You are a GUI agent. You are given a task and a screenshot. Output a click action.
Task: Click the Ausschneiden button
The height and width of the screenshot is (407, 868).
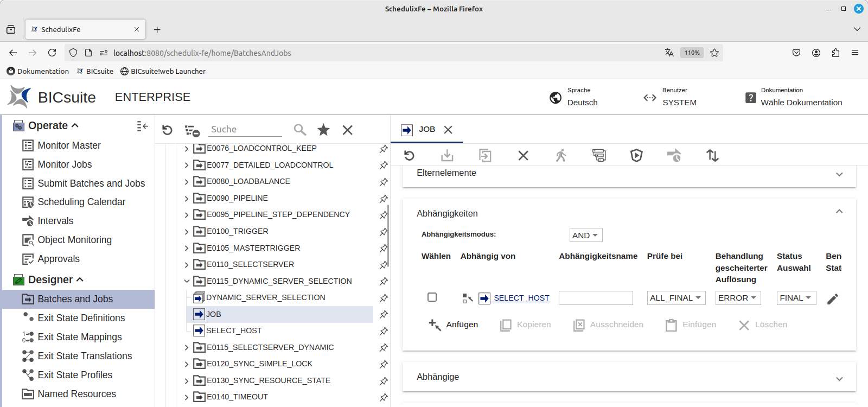click(608, 325)
